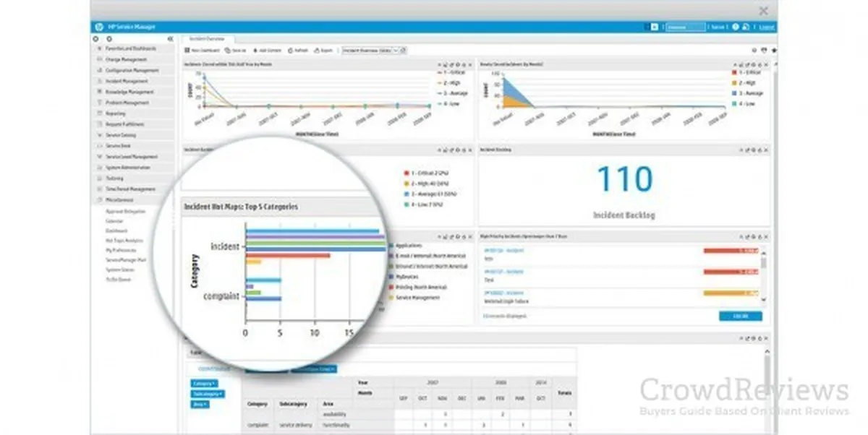This screenshot has width=868, height=435.
Task: Toggle the Printing (North America) legend entry
Action: [420, 287]
